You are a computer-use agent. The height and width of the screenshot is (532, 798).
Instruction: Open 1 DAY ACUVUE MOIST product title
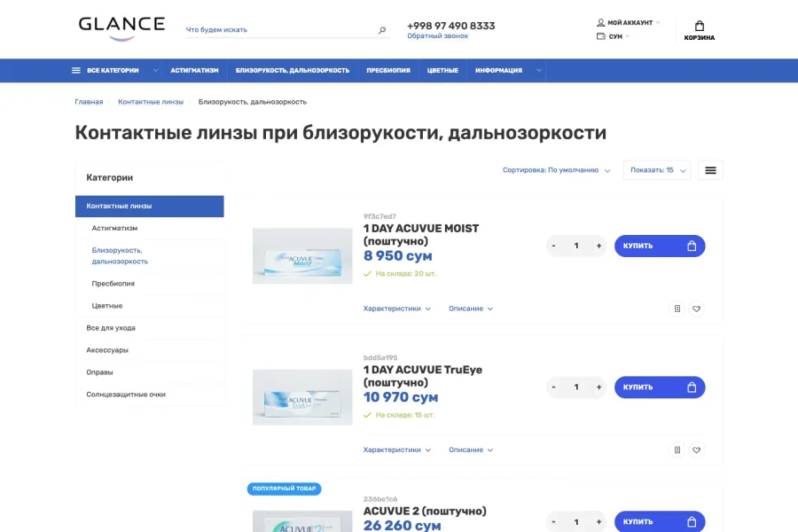[421, 235]
